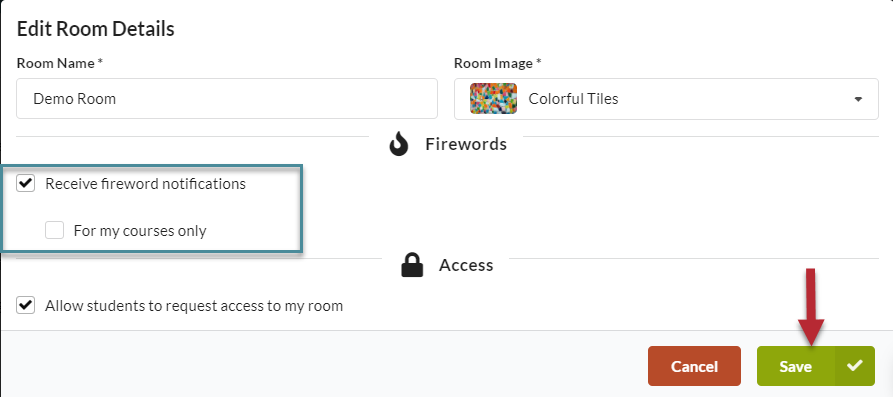
Task: Click the Allow students to request access label
Action: click(194, 306)
